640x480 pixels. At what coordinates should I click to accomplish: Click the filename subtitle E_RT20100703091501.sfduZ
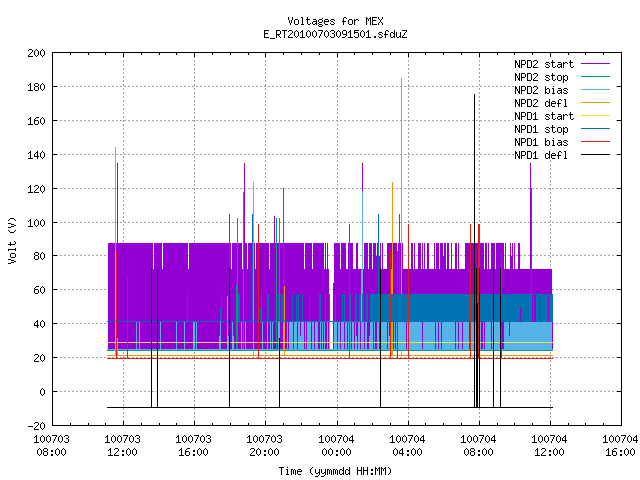(x=335, y=34)
